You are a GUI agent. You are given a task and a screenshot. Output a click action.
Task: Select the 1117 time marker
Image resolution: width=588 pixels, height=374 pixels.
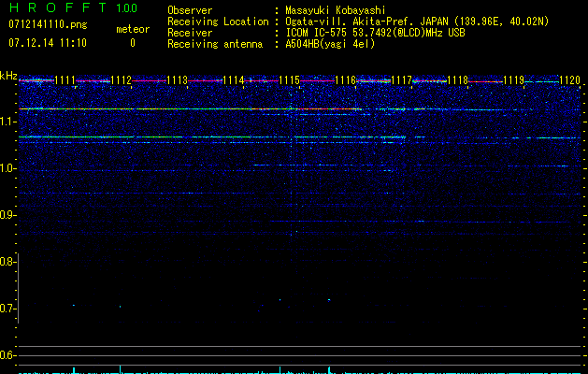401,81
